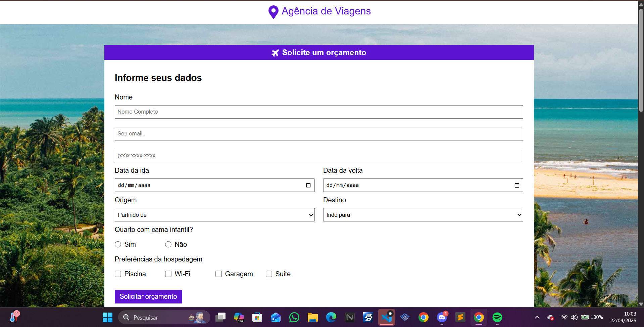
Task: Select the Sim radio option
Action: [118, 244]
